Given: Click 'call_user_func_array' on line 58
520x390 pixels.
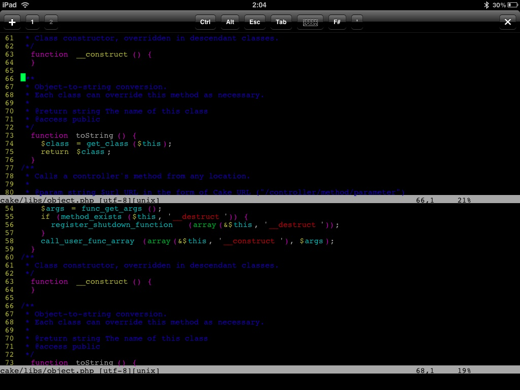Looking at the screenshot, I should click(87, 241).
